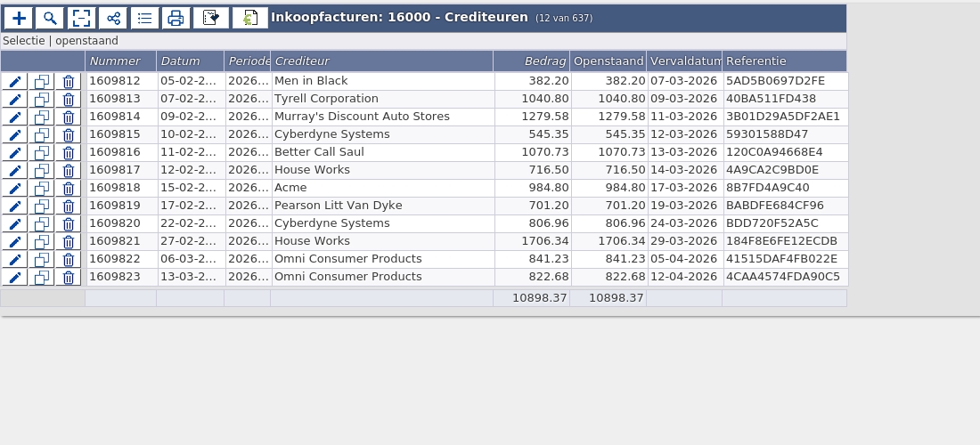Screen dimensions: 980x445
Task: Click the Vervaldatum column header
Action: coord(685,61)
